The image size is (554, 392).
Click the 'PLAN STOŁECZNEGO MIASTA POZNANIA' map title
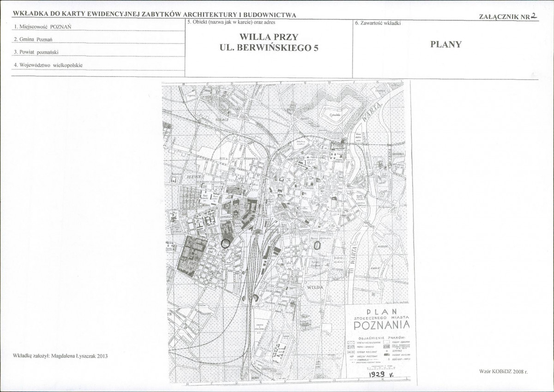point(381,320)
